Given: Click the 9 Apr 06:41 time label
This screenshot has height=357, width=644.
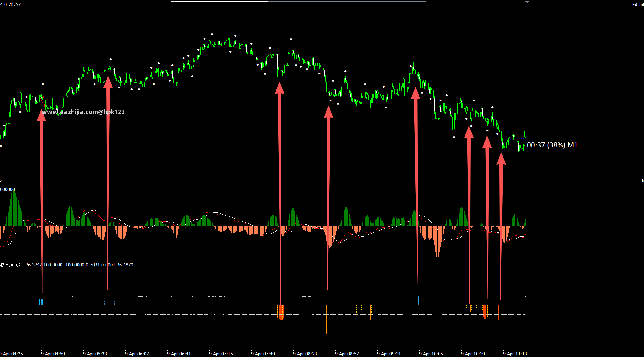Looking at the screenshot, I should [179, 354].
